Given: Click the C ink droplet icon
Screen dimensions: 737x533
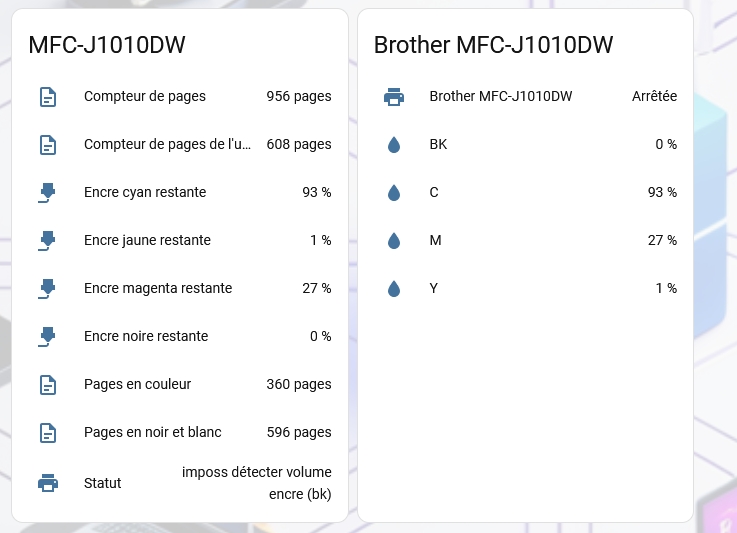Looking at the screenshot, I should click(x=394, y=192).
